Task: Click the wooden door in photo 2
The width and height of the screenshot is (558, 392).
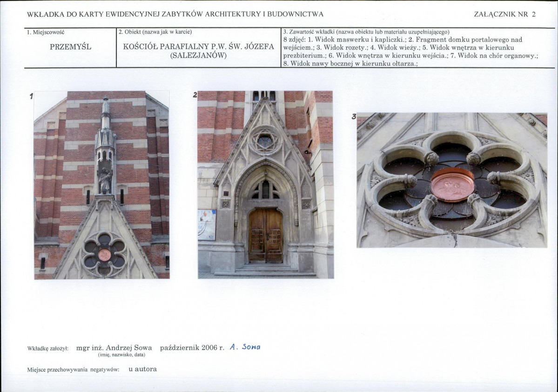Action: [x=266, y=235]
